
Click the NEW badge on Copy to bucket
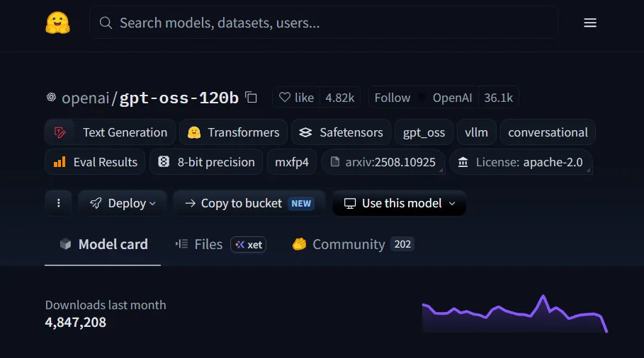click(x=301, y=203)
